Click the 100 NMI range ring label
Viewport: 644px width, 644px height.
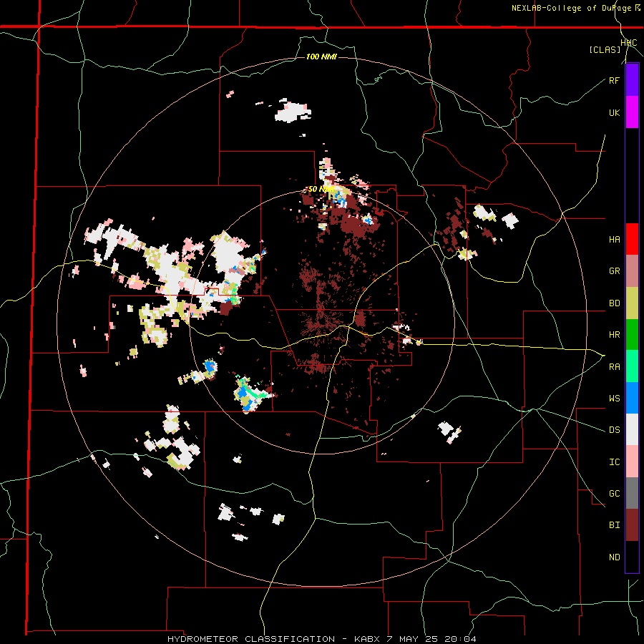[x=321, y=57]
